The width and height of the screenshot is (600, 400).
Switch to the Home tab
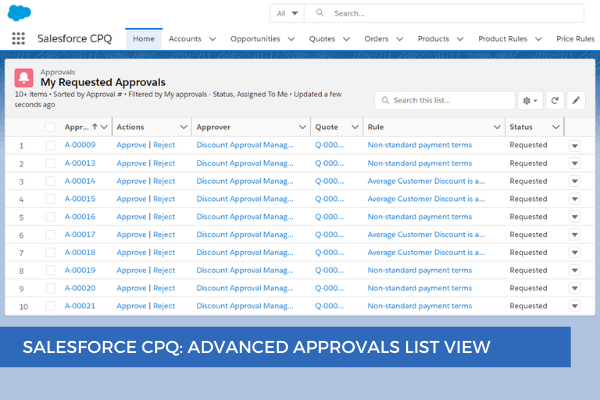click(144, 39)
